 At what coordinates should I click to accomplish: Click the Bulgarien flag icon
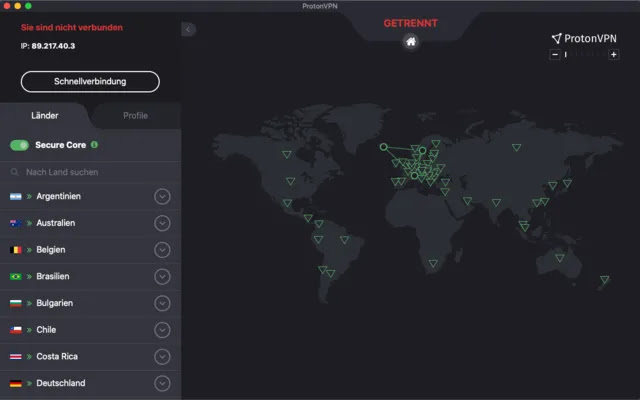coord(16,303)
